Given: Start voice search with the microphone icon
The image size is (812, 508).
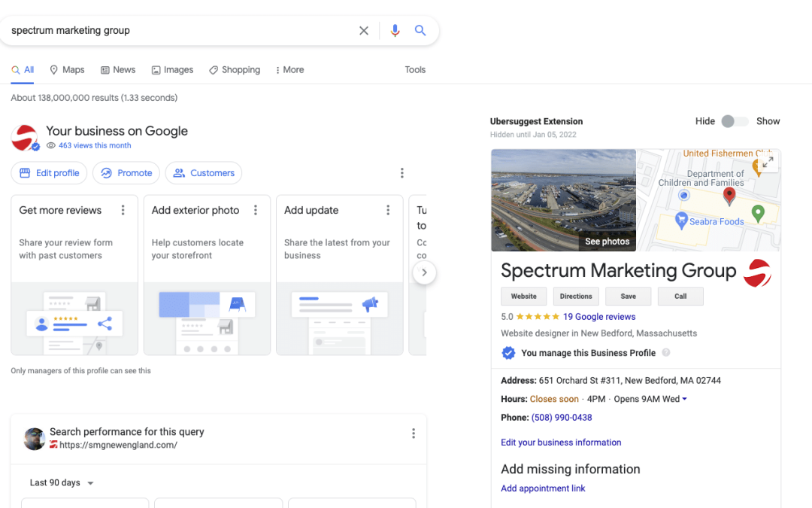Looking at the screenshot, I should [x=395, y=30].
